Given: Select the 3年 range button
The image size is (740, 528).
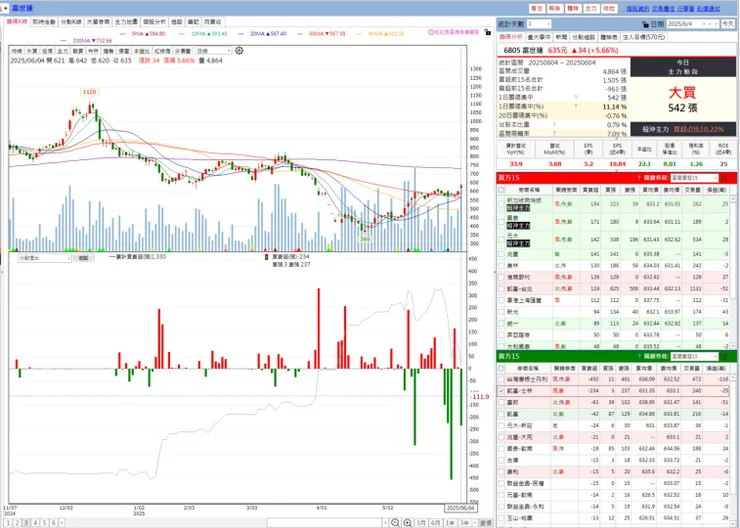Looking at the screenshot, I should point(465,523).
